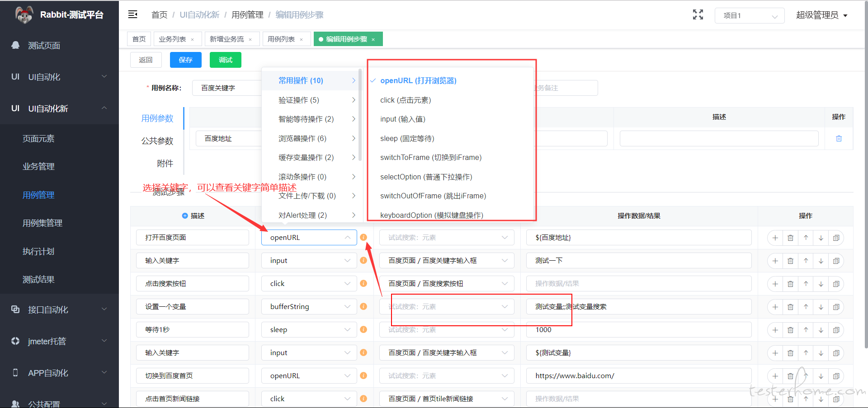This screenshot has height=408, width=868.
Task: Expand the jmeter托管 sidebar menu
Action: pos(59,341)
